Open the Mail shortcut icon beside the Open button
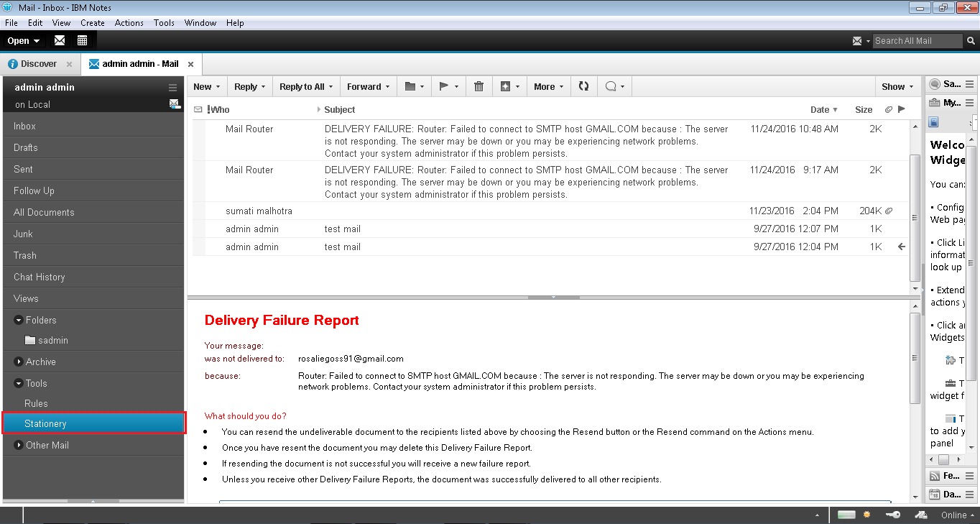 [x=60, y=40]
